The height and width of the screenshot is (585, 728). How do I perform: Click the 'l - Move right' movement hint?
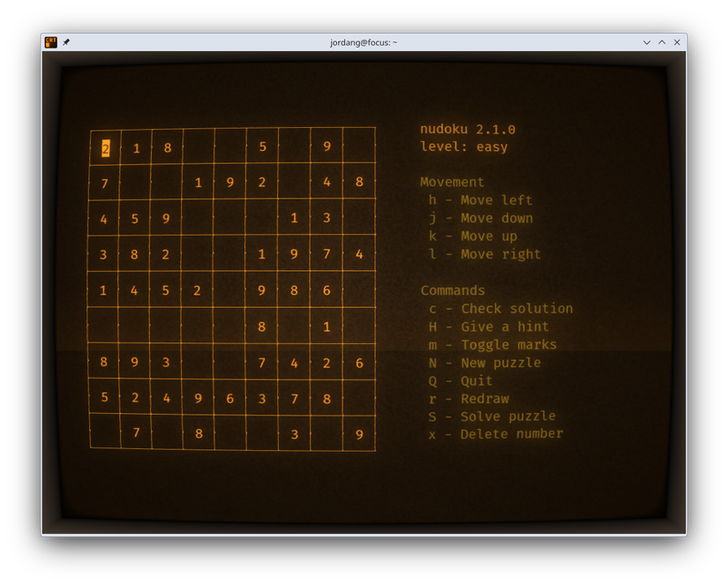[x=484, y=254]
